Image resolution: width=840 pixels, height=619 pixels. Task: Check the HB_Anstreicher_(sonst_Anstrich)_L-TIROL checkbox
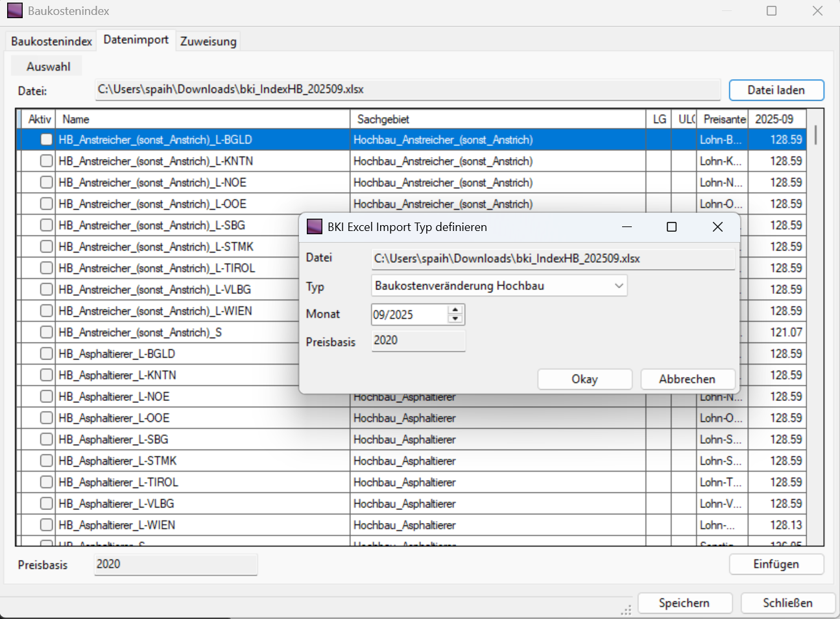point(46,268)
